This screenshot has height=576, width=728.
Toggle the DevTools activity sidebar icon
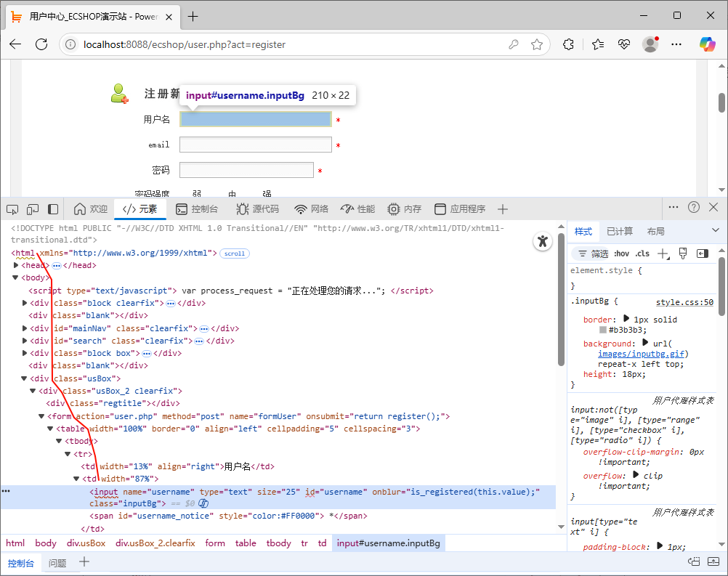pyautogui.click(x=53, y=209)
